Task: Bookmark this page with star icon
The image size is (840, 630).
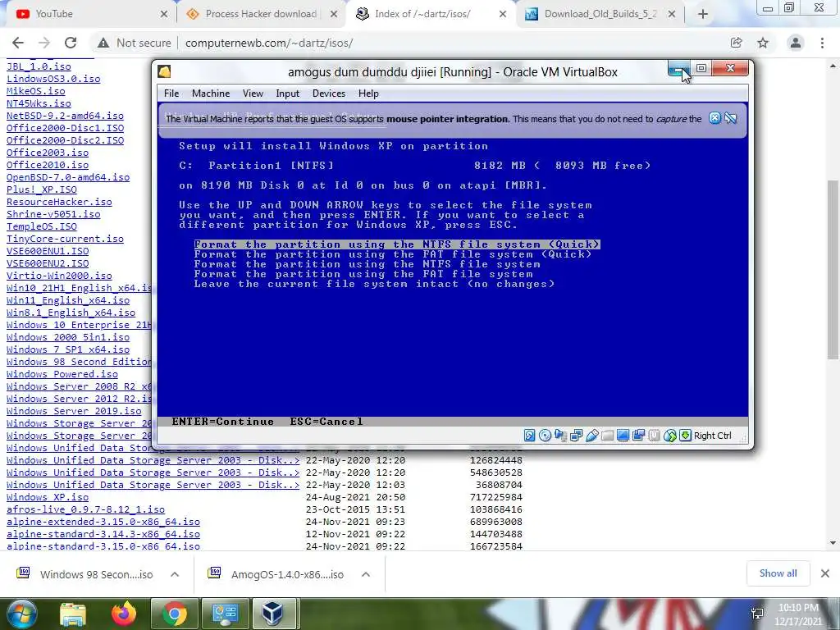Action: coord(762,43)
